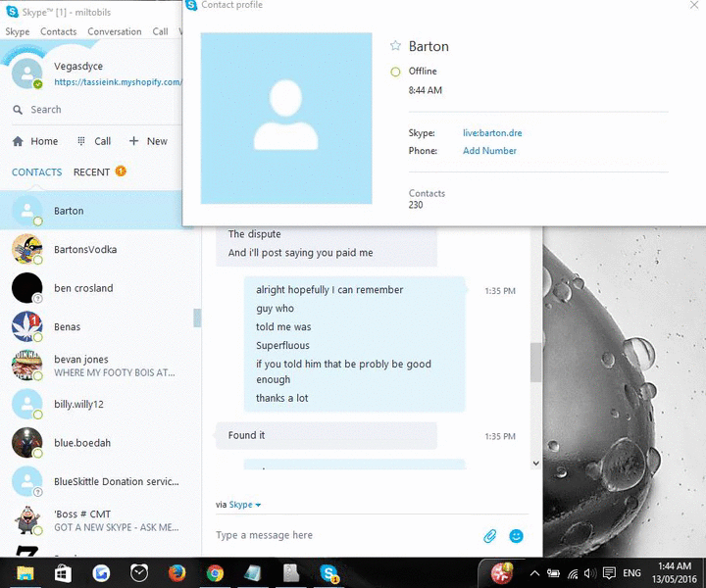This screenshot has width=706, height=588.
Task: Select BartonsVodka contact
Action: tap(97, 249)
